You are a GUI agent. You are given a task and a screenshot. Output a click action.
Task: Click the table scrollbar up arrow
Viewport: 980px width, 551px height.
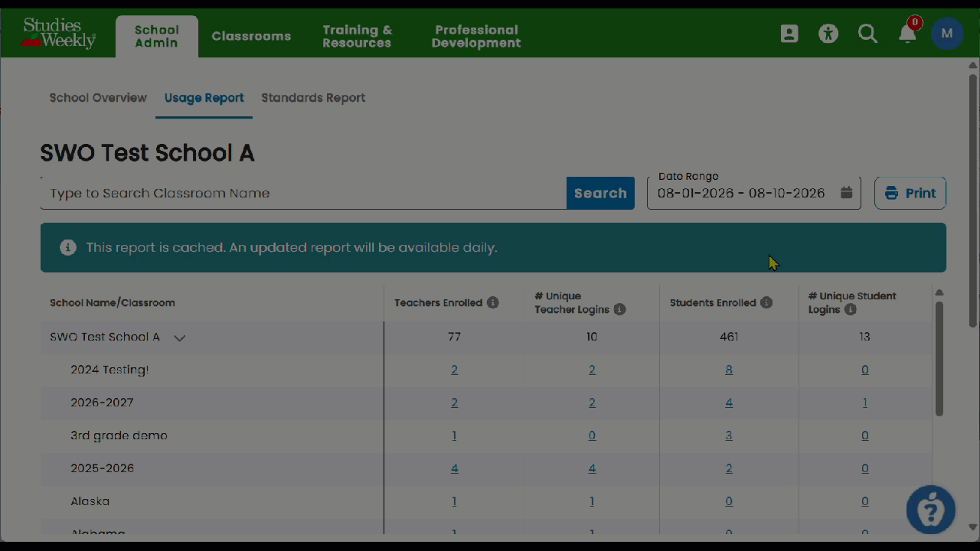tap(939, 292)
